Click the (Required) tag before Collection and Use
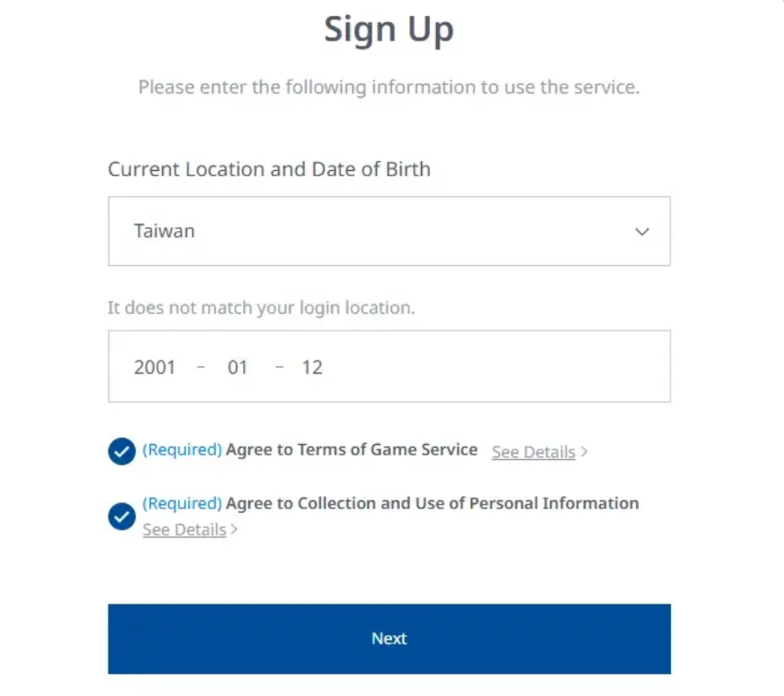 point(182,503)
